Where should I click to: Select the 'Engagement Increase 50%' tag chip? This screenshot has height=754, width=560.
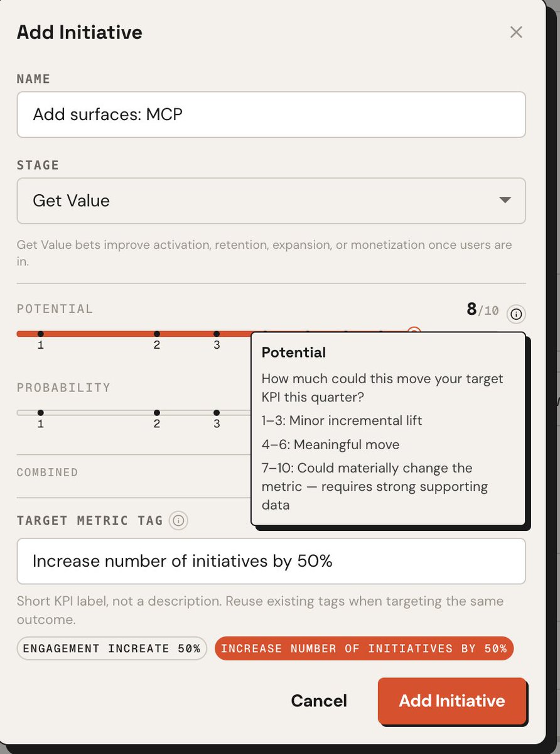point(112,648)
